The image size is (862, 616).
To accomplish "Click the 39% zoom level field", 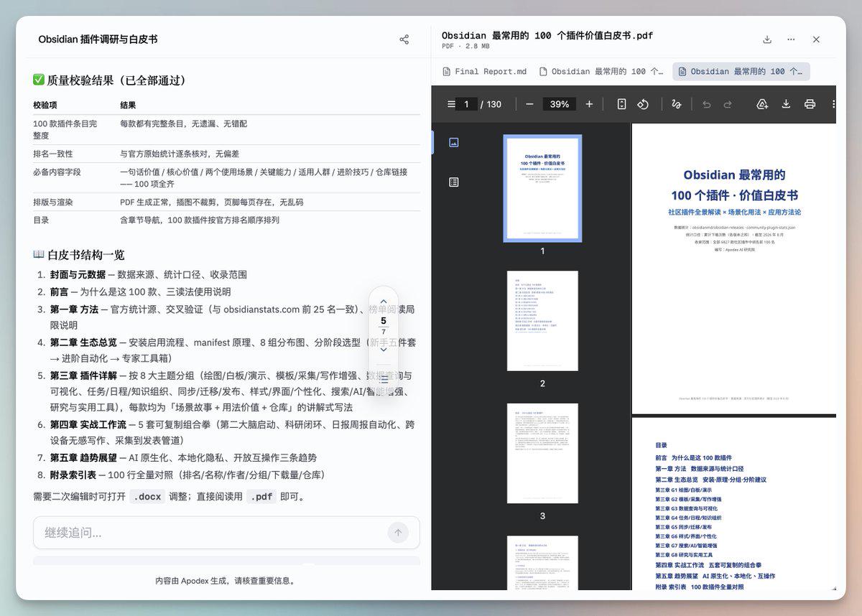I will pos(559,104).
